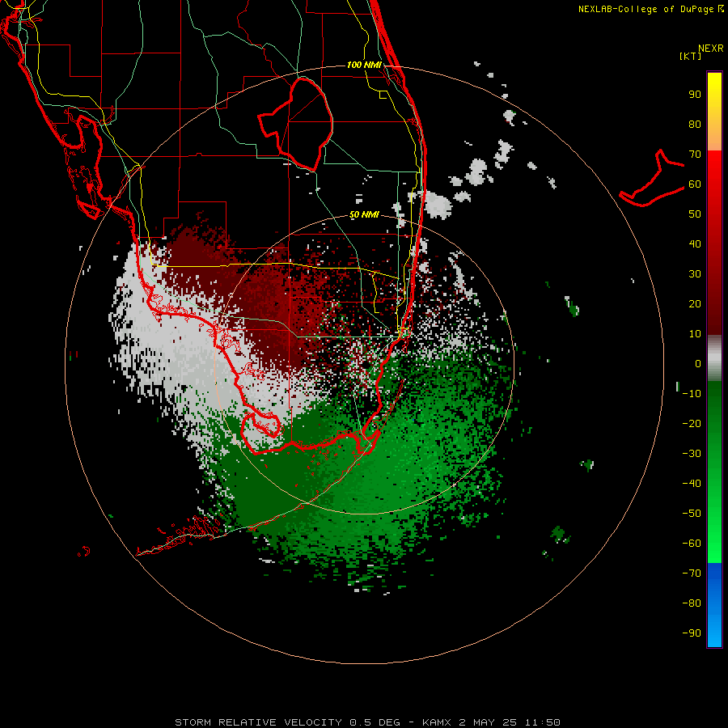Click the NEXR label above color scale
The image size is (728, 728).
click(x=710, y=49)
